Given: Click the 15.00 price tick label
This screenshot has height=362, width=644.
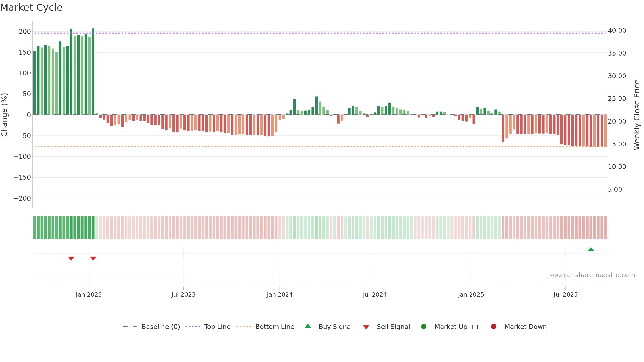Looking at the screenshot, I should 617,144.
